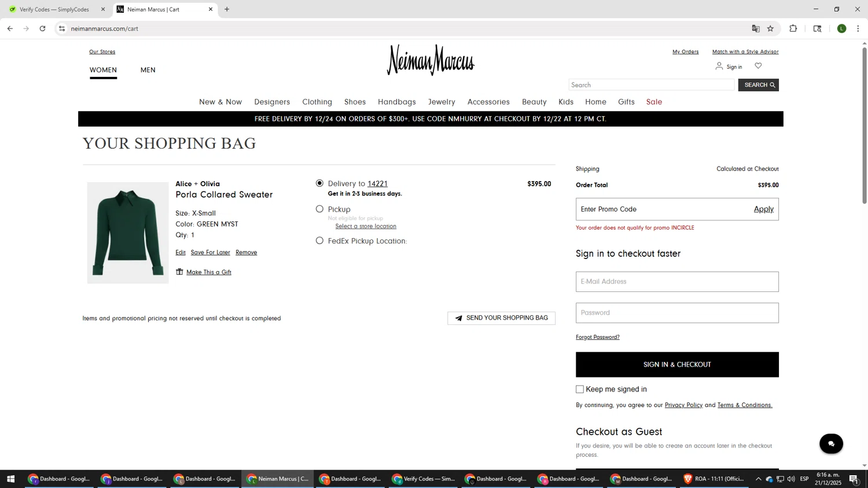868x488 pixels.
Task: Click the Neiman Marcus logo
Action: [x=431, y=60]
